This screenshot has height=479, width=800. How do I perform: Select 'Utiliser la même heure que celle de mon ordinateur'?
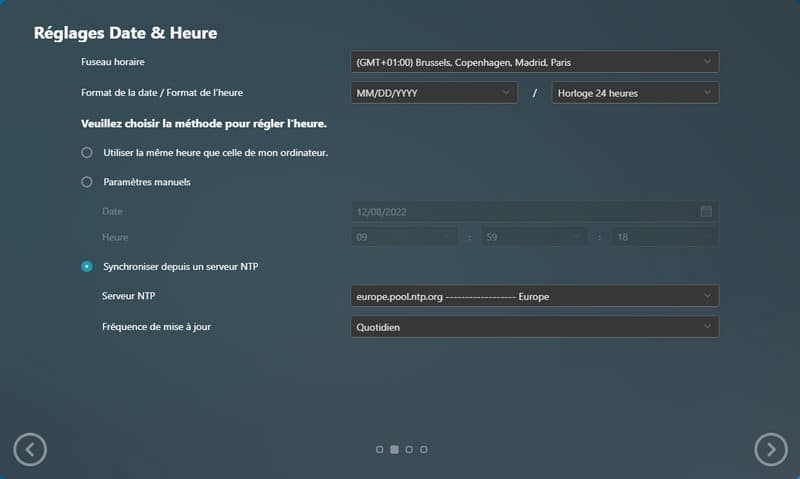[x=87, y=153]
